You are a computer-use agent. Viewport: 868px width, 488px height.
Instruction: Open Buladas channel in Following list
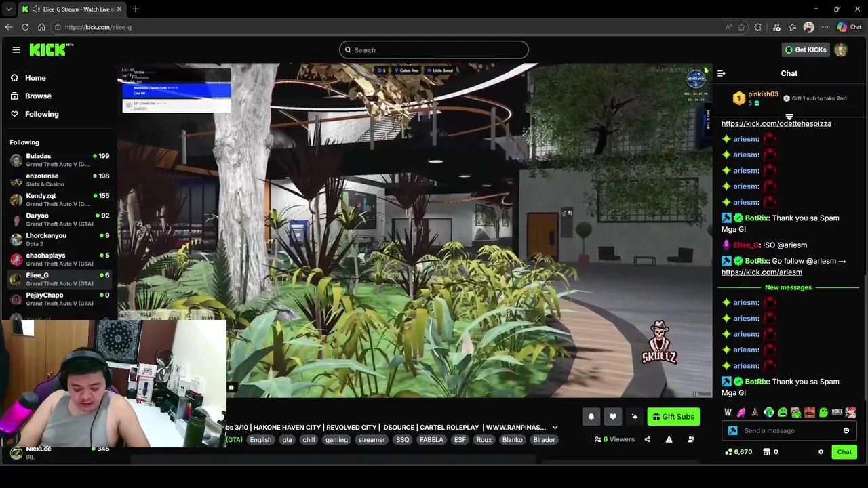click(x=59, y=160)
